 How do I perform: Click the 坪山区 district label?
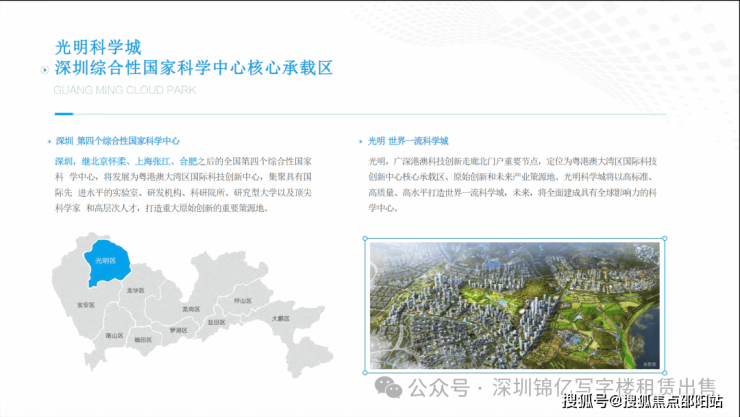(x=241, y=299)
